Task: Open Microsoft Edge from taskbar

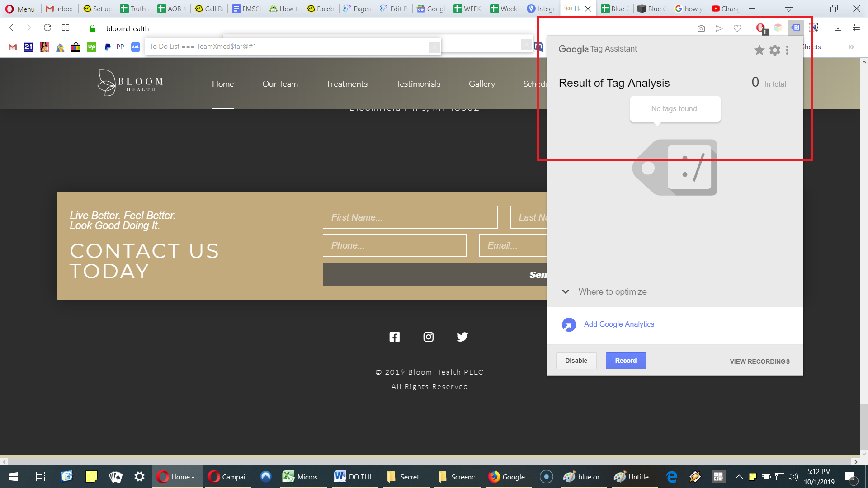Action: pyautogui.click(x=672, y=477)
